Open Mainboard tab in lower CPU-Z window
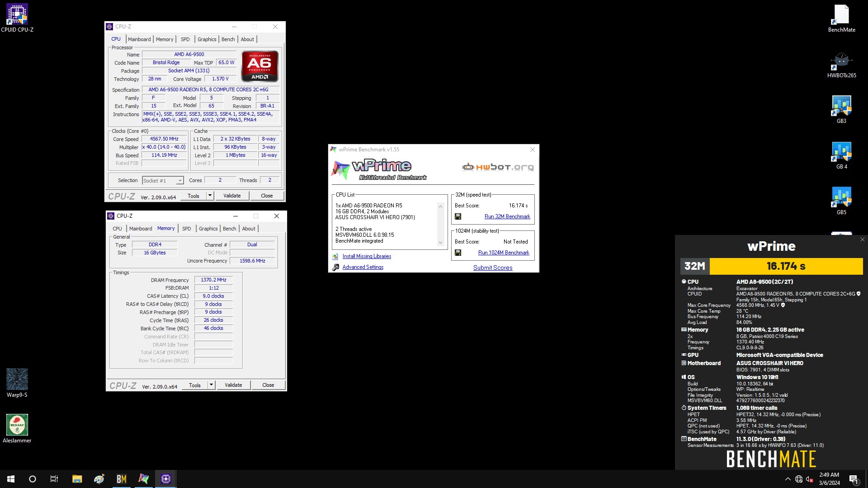The height and width of the screenshot is (488, 868). (141, 229)
